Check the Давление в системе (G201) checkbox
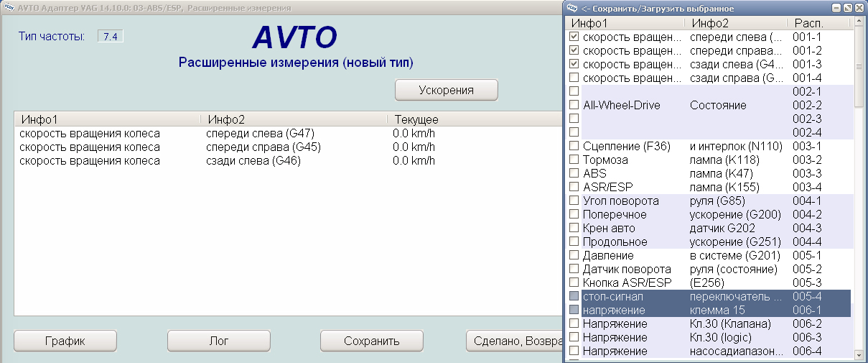 point(574,255)
